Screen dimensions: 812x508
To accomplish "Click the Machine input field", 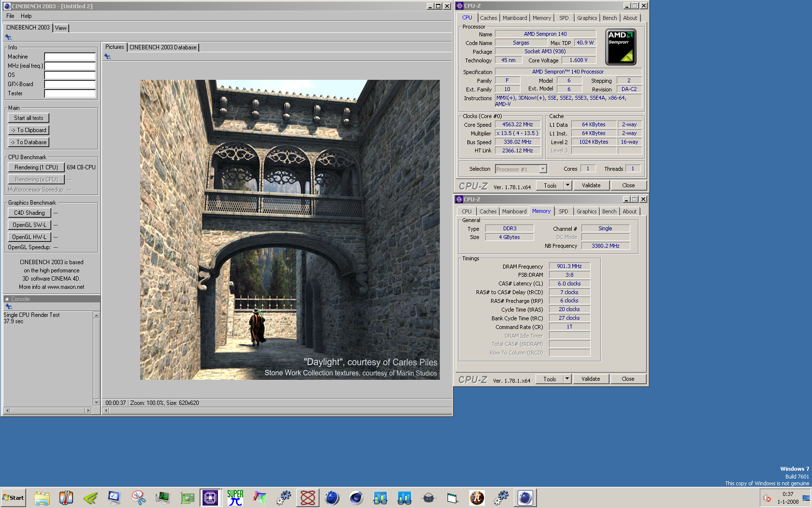I will (70, 57).
